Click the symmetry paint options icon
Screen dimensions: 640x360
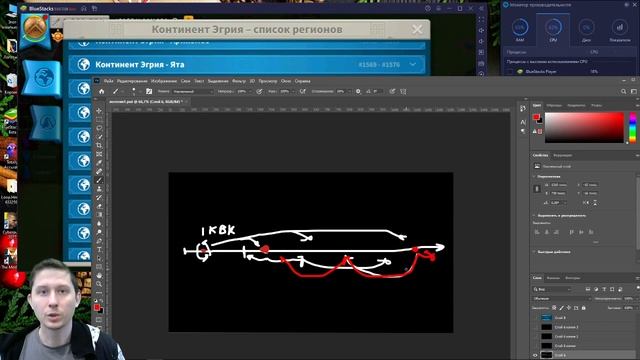[403, 91]
